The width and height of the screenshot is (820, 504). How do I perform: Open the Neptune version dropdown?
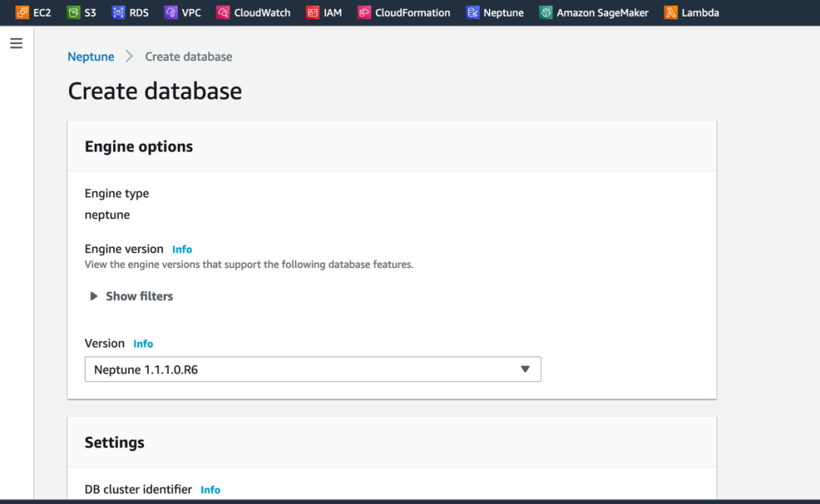click(x=312, y=370)
